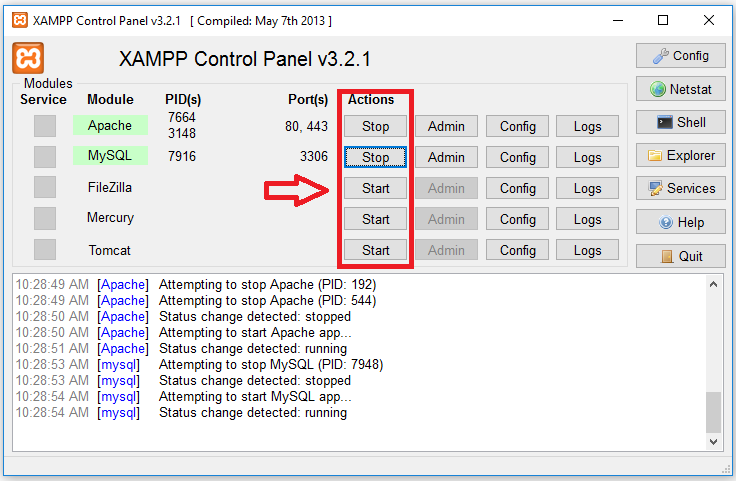View the Mercury Logs

587,219
